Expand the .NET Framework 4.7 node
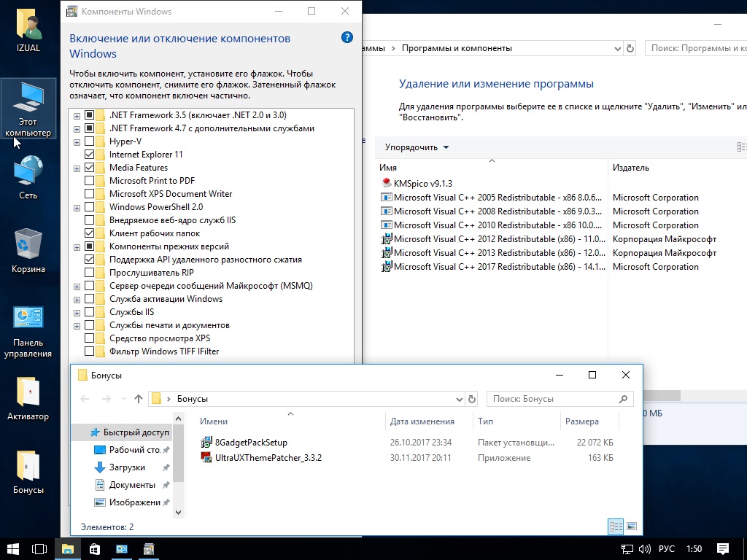This screenshot has width=747, height=560. pyautogui.click(x=77, y=129)
